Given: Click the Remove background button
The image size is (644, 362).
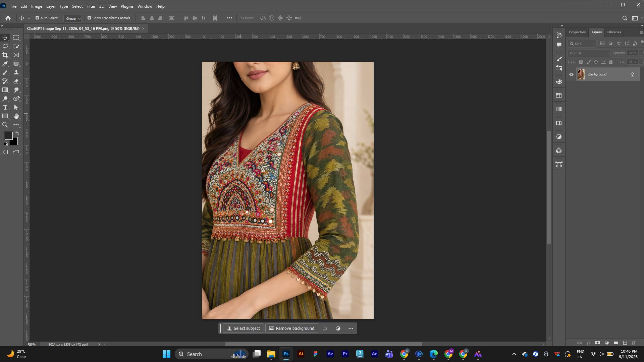Looking at the screenshot, I should pos(292,328).
